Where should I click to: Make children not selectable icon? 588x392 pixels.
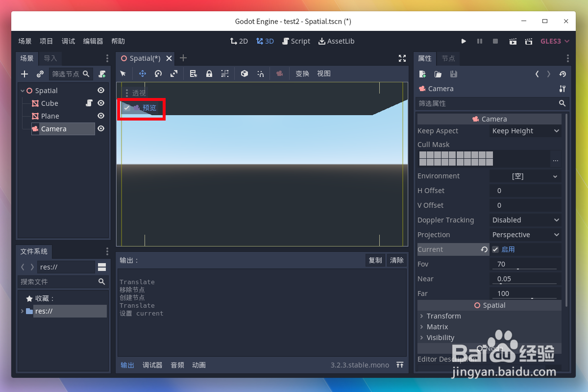[225, 73]
